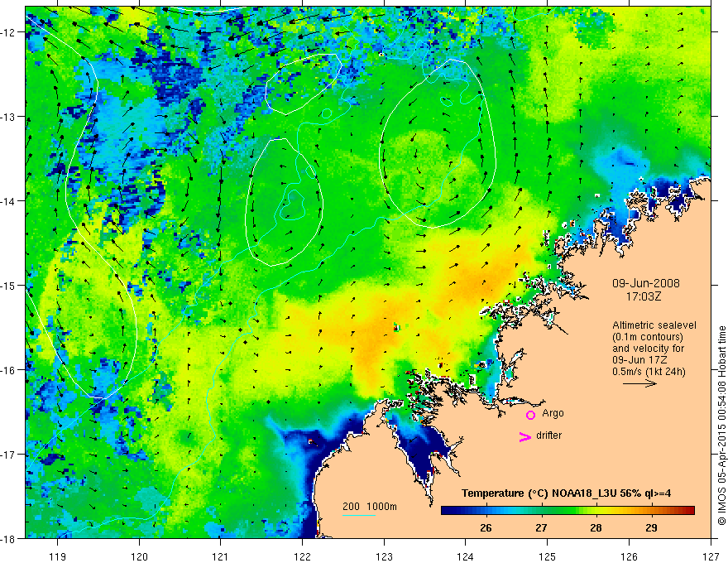Screen dimensions: 728x563
Task: Click the color bar label '29'
Action: pos(651,527)
